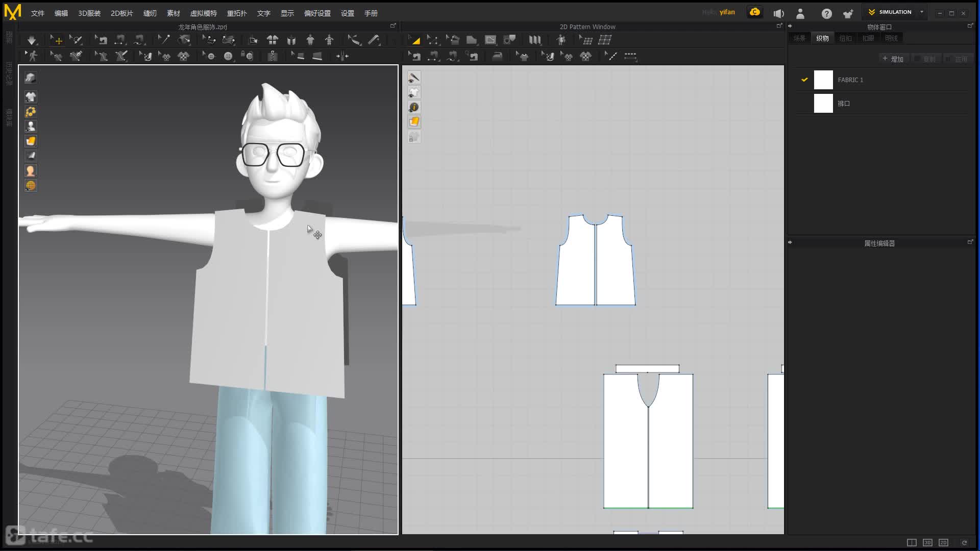Viewport: 980px width, 551px height.
Task: Open the help question mark icon
Action: (x=826, y=14)
